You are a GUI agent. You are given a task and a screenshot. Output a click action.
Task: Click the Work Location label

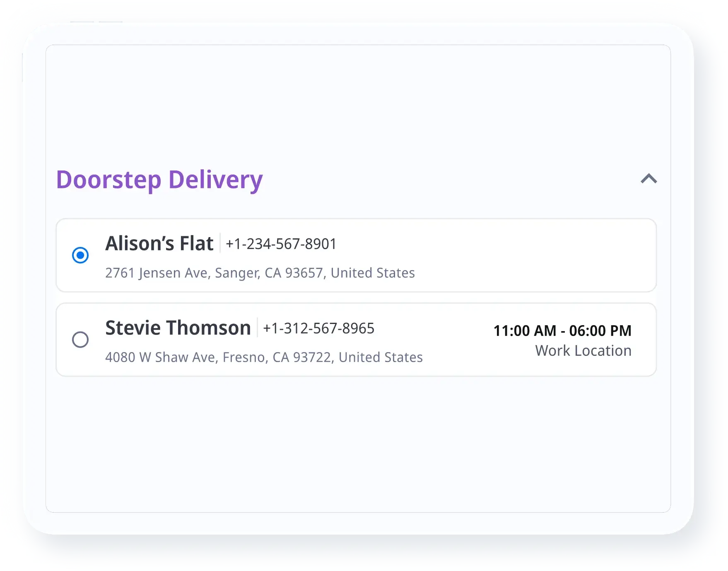583,351
